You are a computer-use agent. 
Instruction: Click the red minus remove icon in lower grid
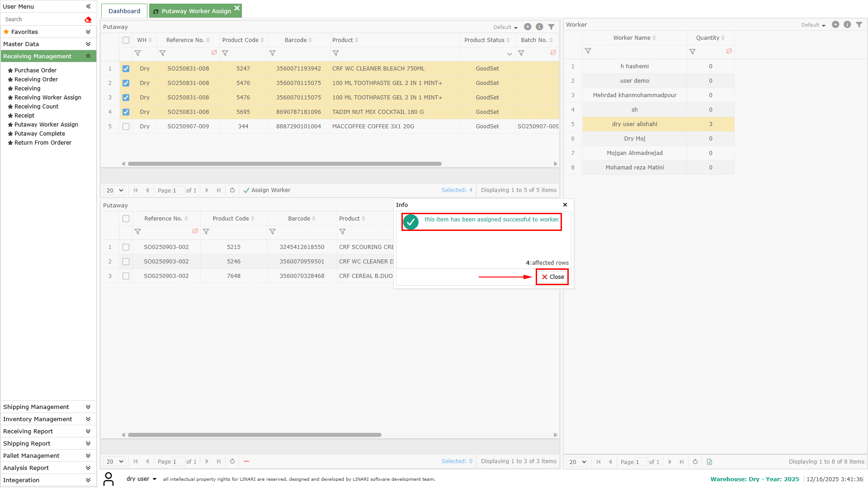click(x=246, y=461)
